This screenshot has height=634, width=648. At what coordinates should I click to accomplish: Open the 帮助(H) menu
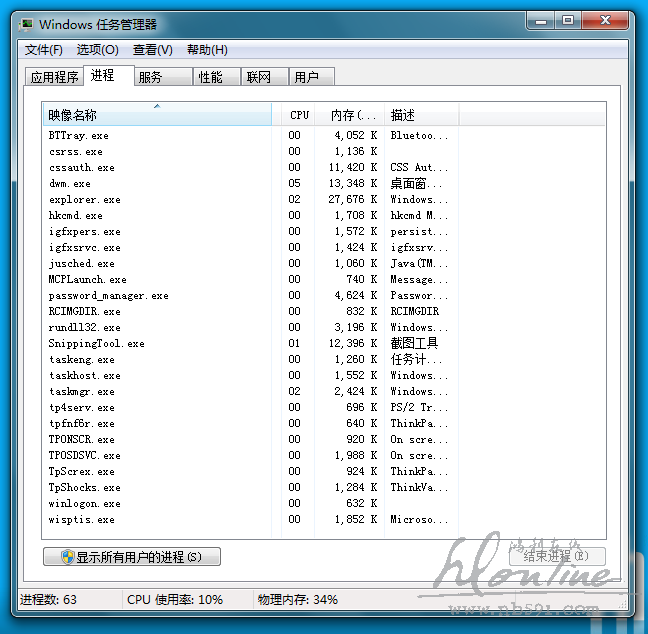click(207, 50)
